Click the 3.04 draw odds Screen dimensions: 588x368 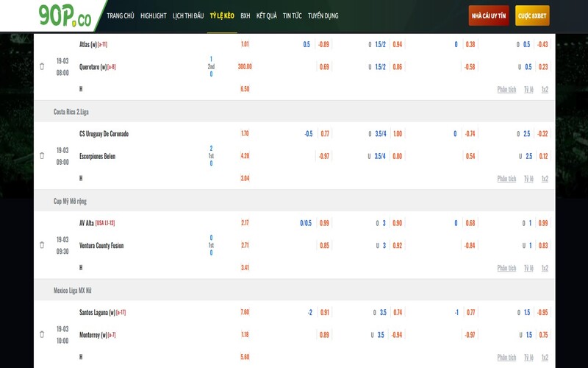point(245,178)
